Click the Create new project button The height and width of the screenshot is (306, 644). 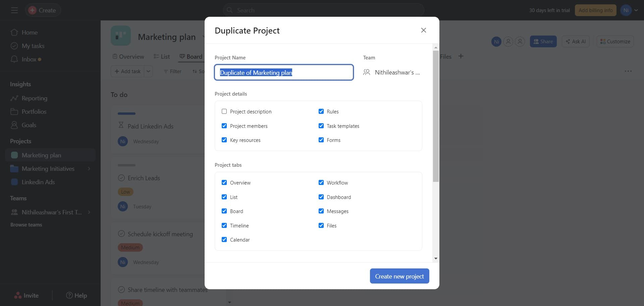coord(399,276)
